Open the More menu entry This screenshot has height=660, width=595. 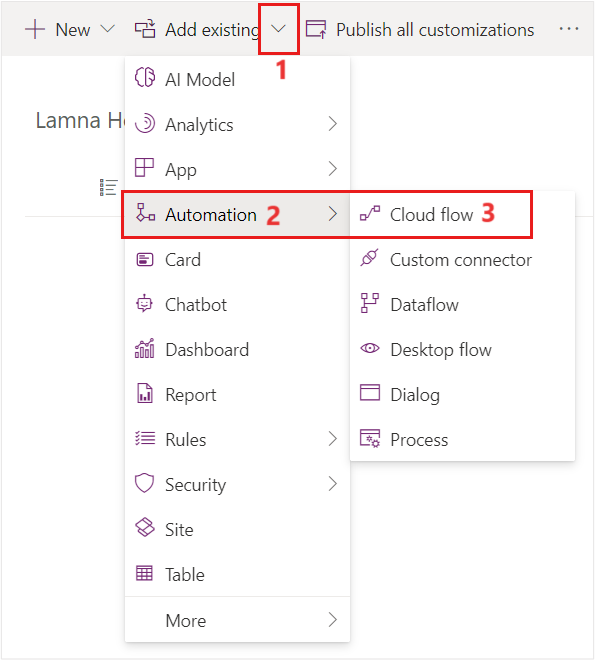pyautogui.click(x=237, y=620)
